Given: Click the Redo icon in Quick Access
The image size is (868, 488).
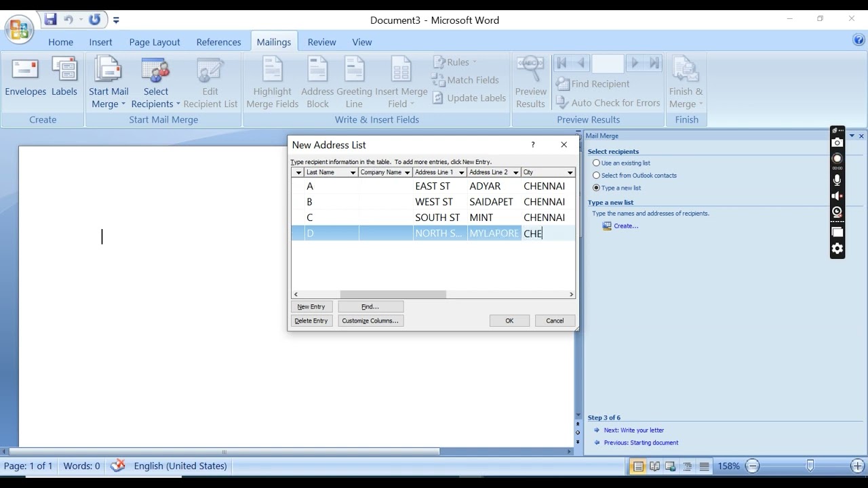Looking at the screenshot, I should [x=95, y=20].
